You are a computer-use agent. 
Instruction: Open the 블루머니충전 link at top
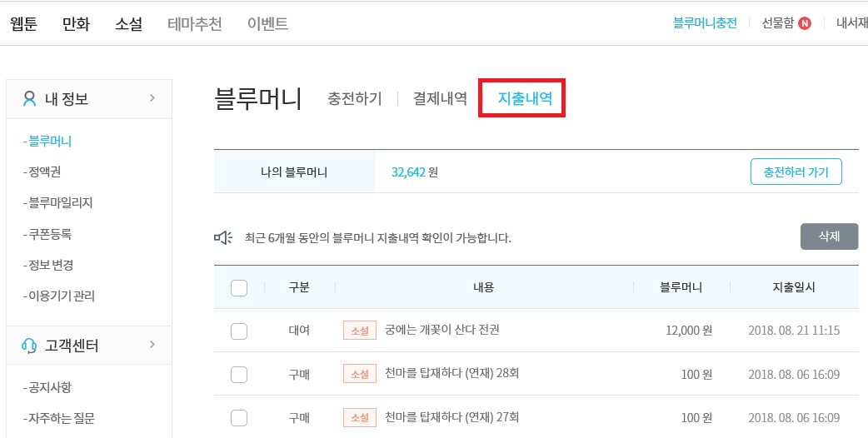705,23
